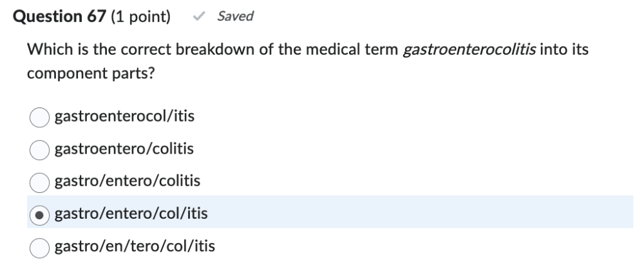Click the (1 point) label
This screenshot has height=274, width=644.
click(x=142, y=17)
